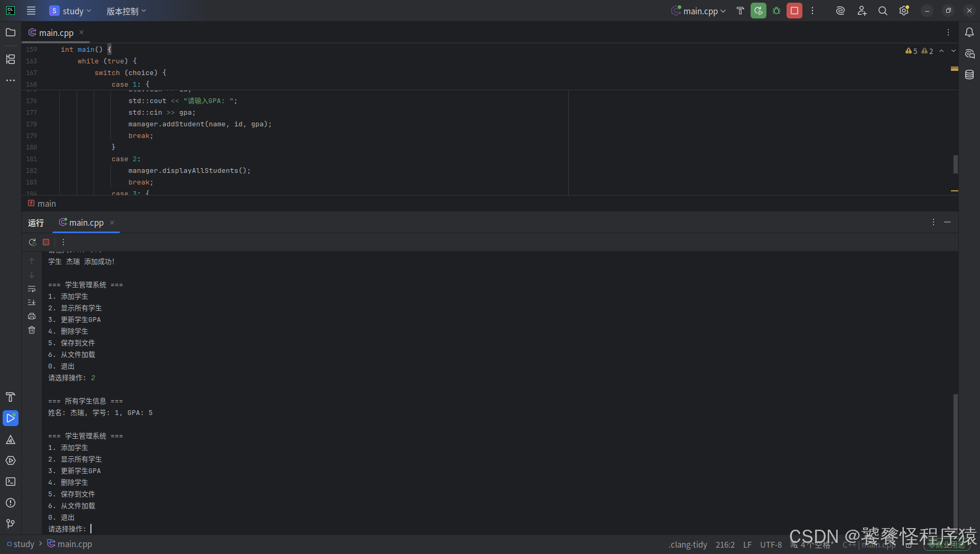Screen dimensions: 980x554
Task: Click the 216:2 line-column indicator
Action: (x=725, y=544)
